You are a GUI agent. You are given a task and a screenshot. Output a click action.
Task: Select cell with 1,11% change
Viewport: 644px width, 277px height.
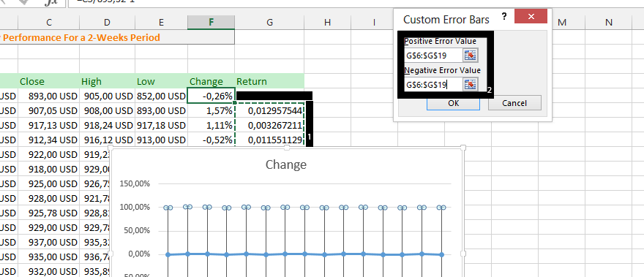tap(211, 125)
